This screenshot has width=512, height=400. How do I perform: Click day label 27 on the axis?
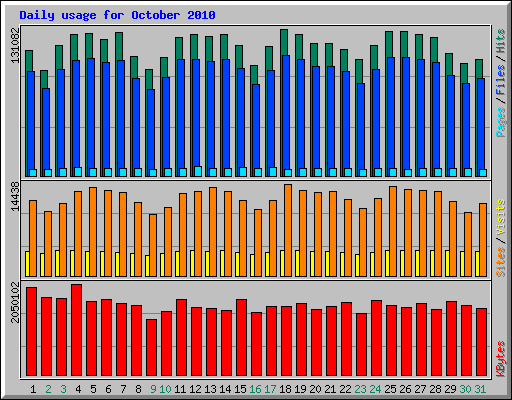pos(420,389)
